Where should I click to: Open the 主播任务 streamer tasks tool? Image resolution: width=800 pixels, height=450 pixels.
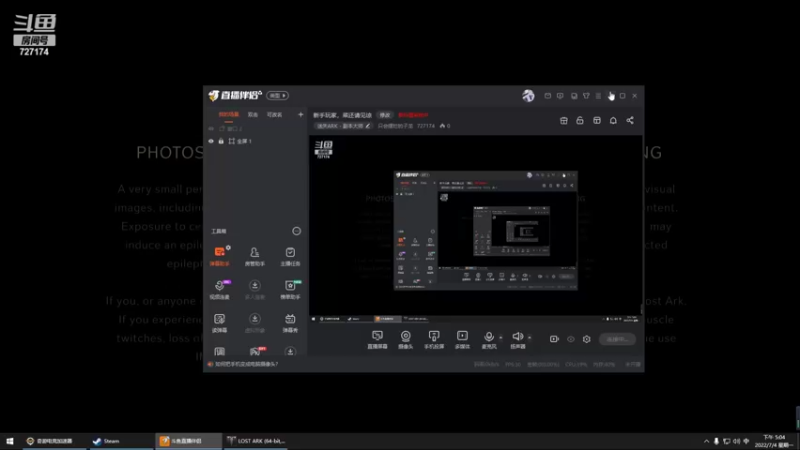290,256
